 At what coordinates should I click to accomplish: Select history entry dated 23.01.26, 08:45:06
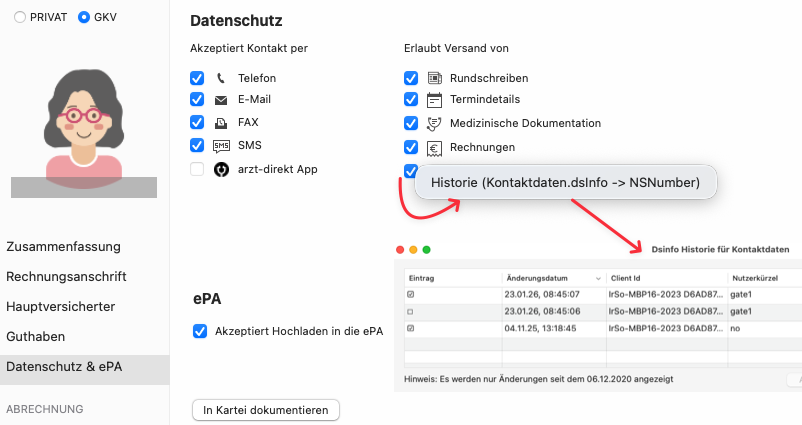(x=603, y=311)
